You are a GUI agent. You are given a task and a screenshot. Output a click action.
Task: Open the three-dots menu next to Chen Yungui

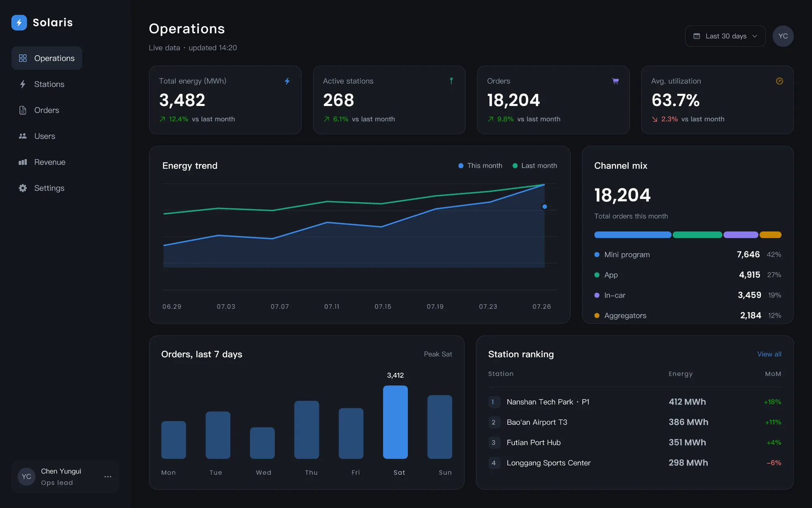tap(108, 477)
